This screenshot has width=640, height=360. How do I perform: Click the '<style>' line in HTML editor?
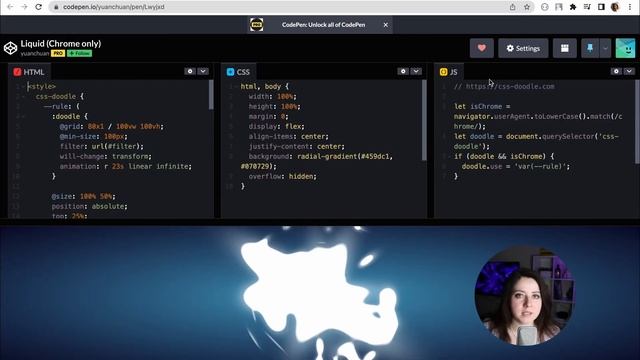42,87
